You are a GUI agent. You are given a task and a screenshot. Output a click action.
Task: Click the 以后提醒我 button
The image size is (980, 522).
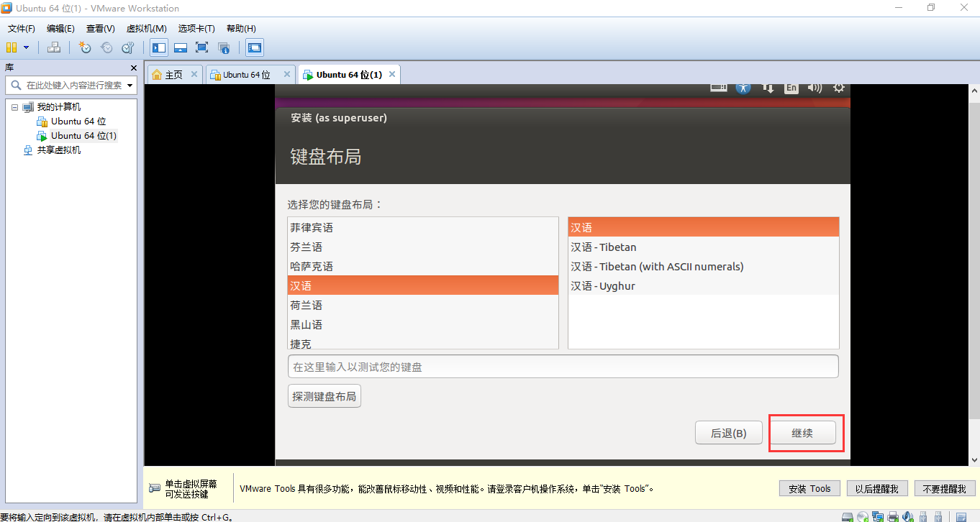coord(877,489)
